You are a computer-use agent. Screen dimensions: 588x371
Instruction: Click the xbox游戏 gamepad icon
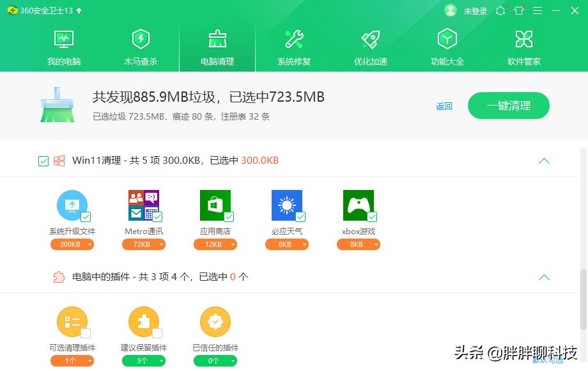(x=359, y=205)
